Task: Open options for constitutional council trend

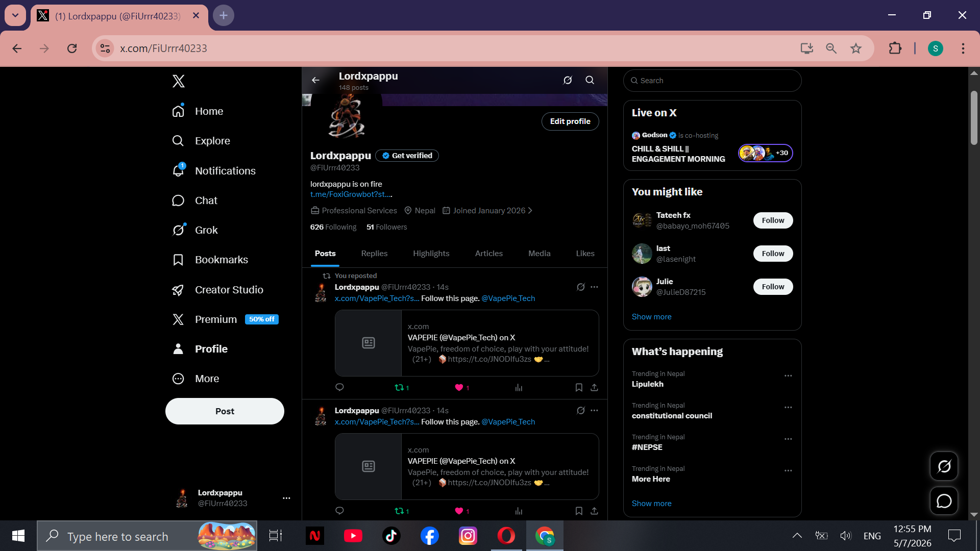Action: (788, 408)
